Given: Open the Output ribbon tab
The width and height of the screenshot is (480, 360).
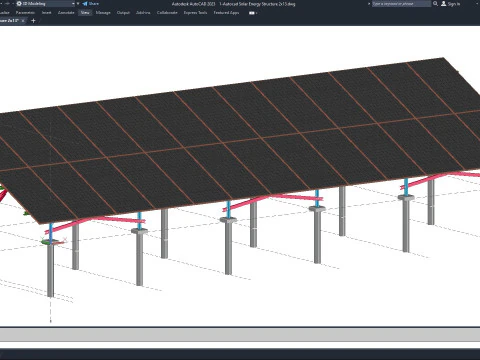Looking at the screenshot, I should [123, 13].
